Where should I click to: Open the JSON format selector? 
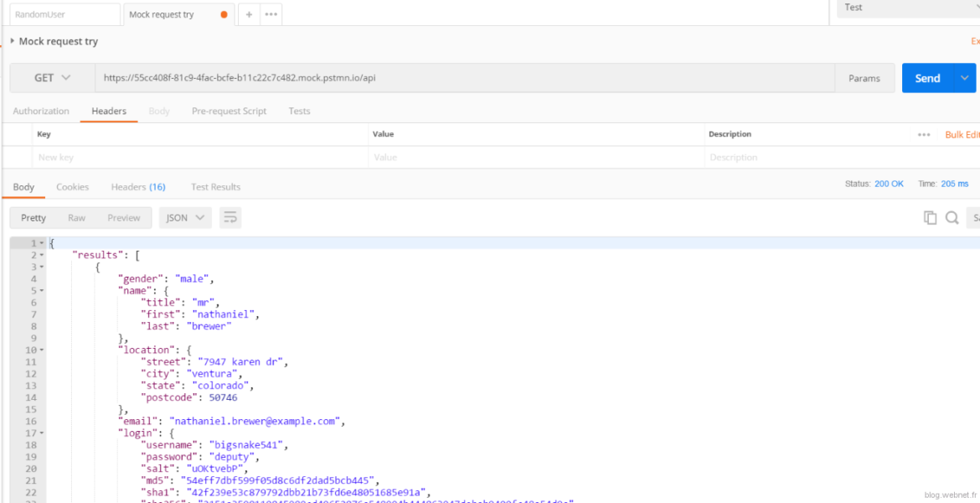click(185, 217)
